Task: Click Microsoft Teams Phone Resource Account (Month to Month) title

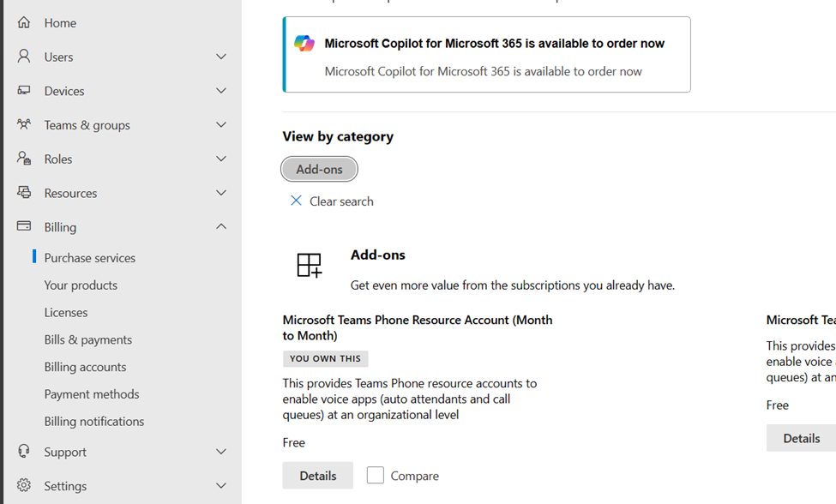Action: click(x=418, y=327)
